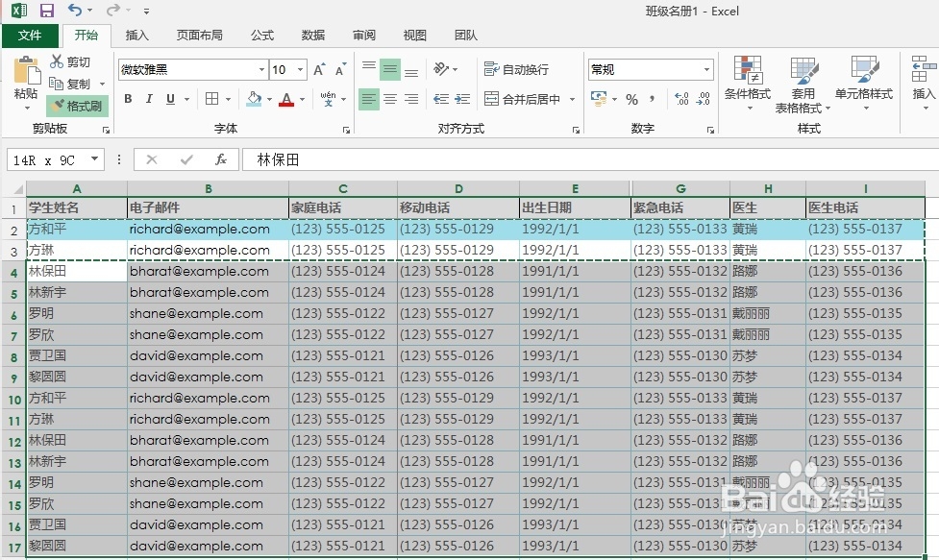939x560 pixels.
Task: Increase the cell indent
Action: [462, 99]
